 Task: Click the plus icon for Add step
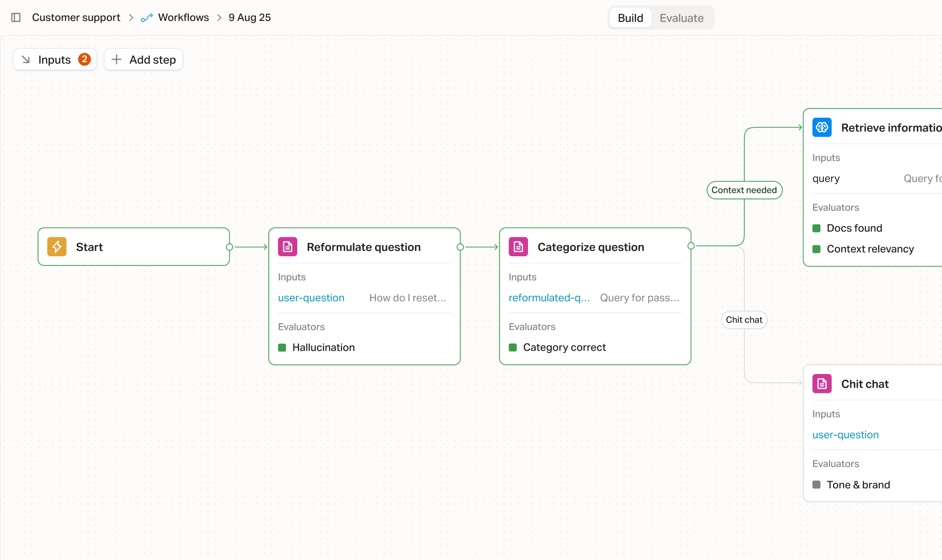[116, 59]
